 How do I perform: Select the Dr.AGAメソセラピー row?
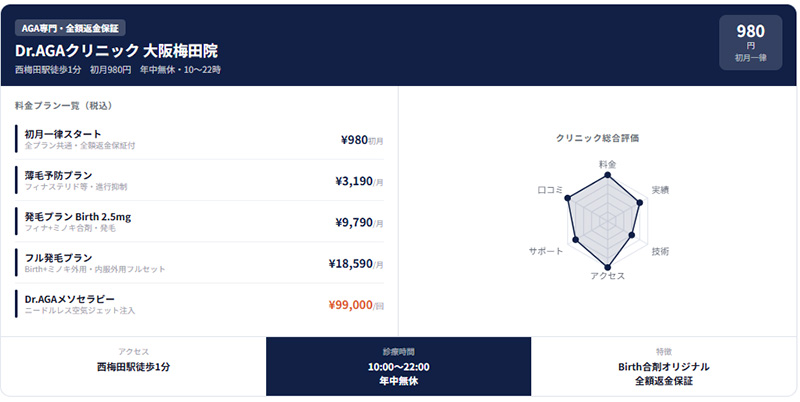click(x=200, y=305)
